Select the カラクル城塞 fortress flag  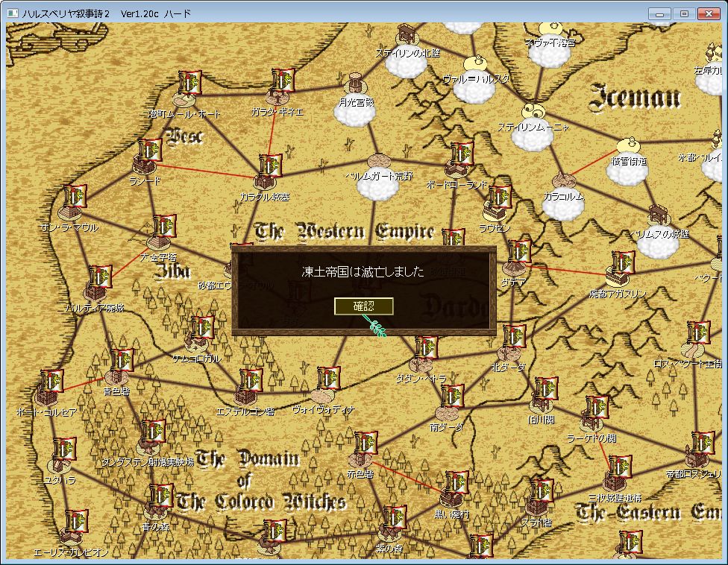tap(270, 166)
